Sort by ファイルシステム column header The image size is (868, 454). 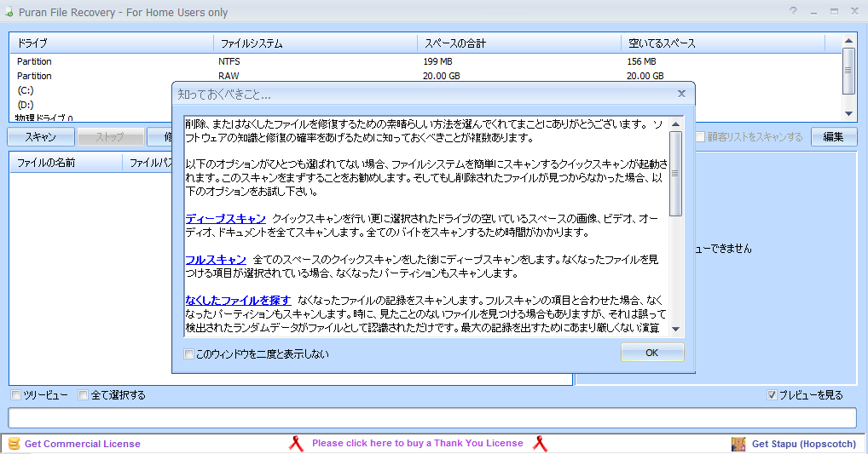click(x=315, y=43)
